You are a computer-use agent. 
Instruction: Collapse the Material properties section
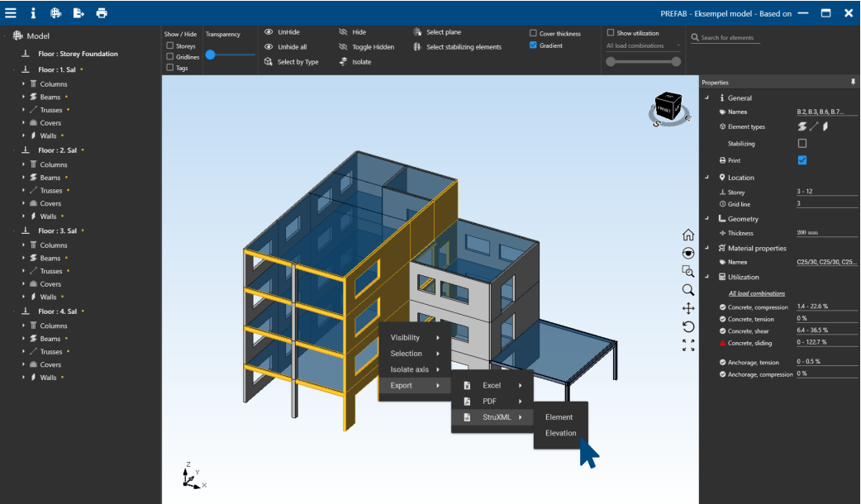point(707,248)
